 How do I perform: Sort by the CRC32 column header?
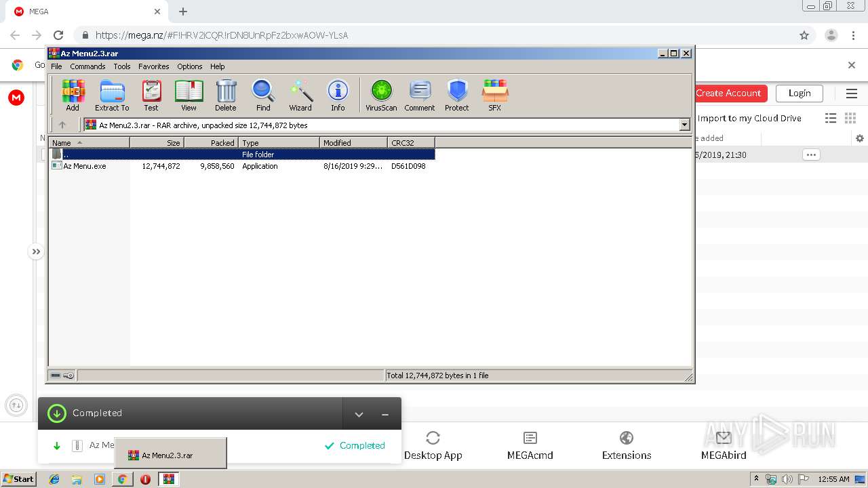coord(411,142)
